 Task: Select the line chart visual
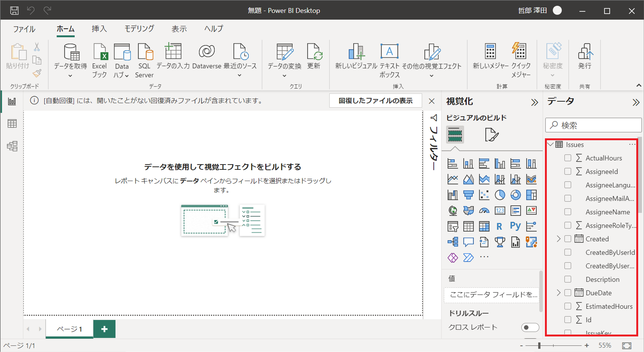tap(452, 179)
